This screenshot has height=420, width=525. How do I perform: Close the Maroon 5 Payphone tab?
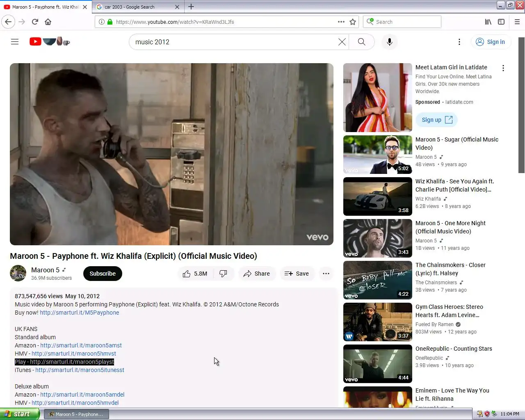click(85, 7)
